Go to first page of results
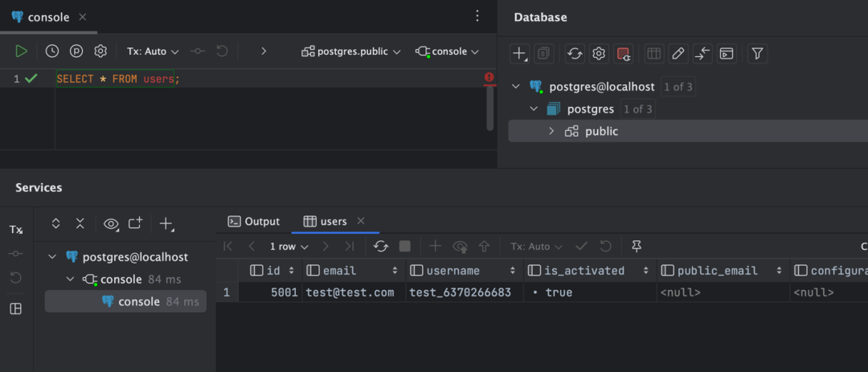Screen dimensions: 868x372 click(x=227, y=247)
